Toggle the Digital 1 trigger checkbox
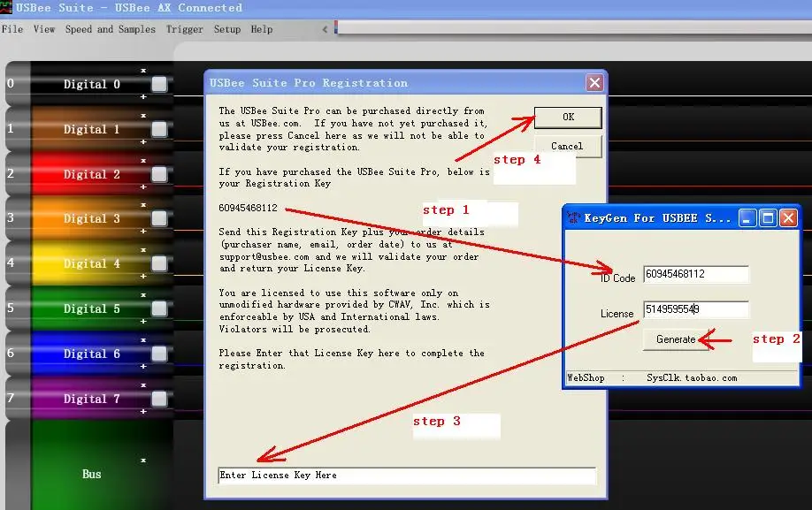This screenshot has height=510, width=812. (x=159, y=129)
